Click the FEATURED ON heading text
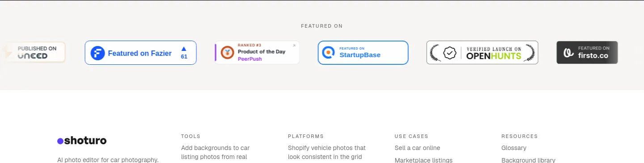 pos(322,26)
